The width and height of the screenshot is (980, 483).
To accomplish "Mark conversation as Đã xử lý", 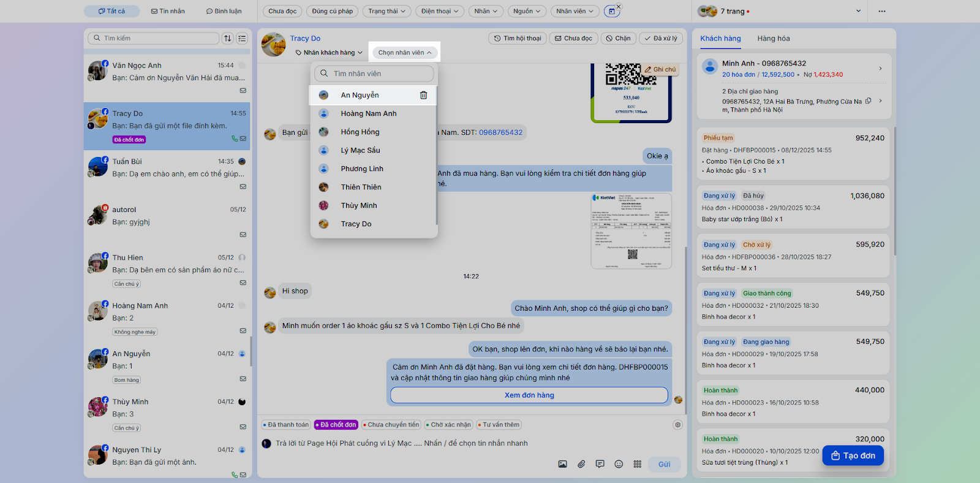I will [661, 38].
